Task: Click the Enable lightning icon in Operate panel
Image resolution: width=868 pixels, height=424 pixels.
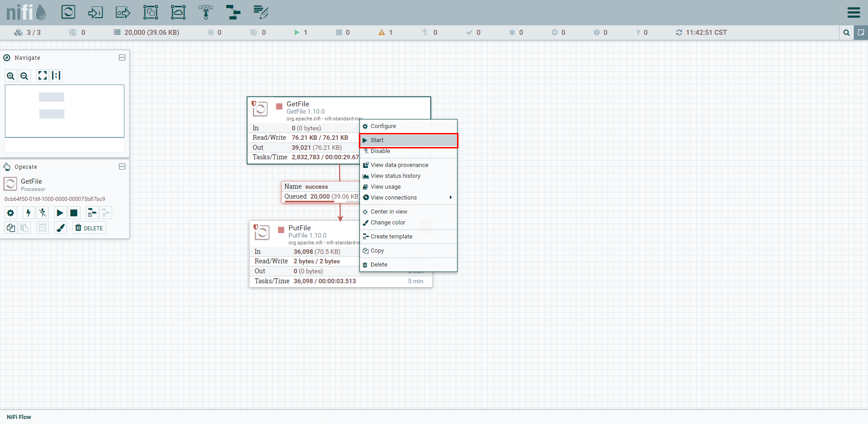Action: click(28, 213)
